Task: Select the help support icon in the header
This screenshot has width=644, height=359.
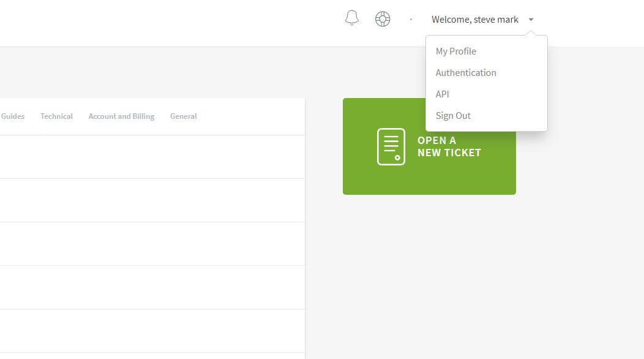Action: point(383,18)
